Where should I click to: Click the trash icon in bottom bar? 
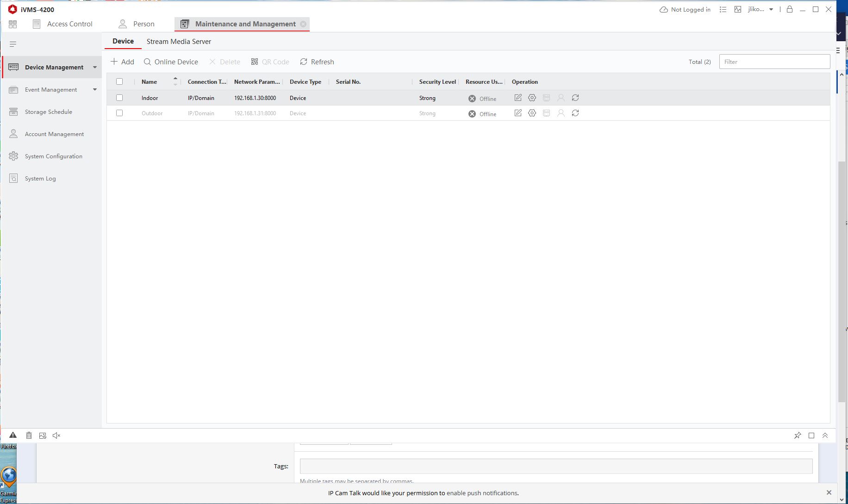[29, 435]
